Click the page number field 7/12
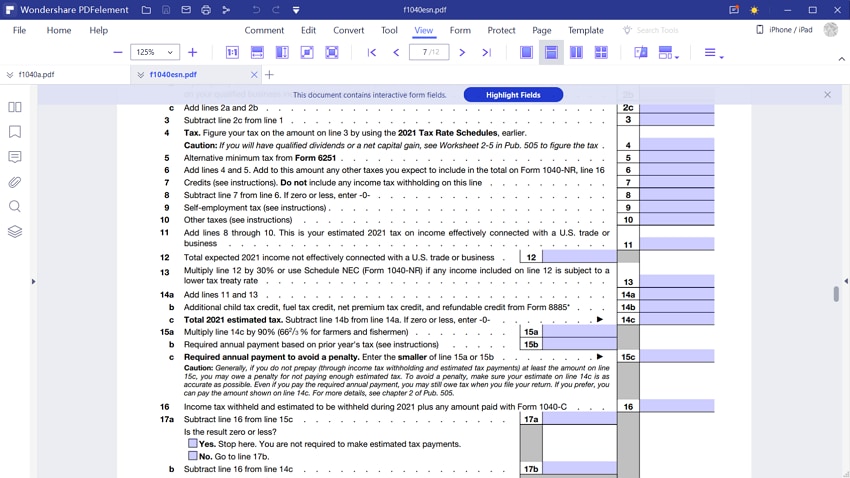Image resolution: width=850 pixels, height=478 pixels. [x=429, y=52]
